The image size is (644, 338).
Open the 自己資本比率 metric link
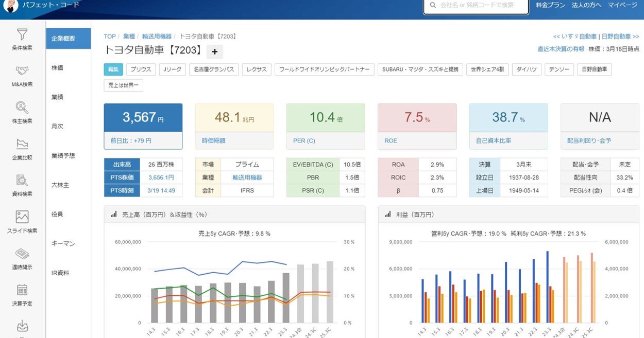point(493,140)
